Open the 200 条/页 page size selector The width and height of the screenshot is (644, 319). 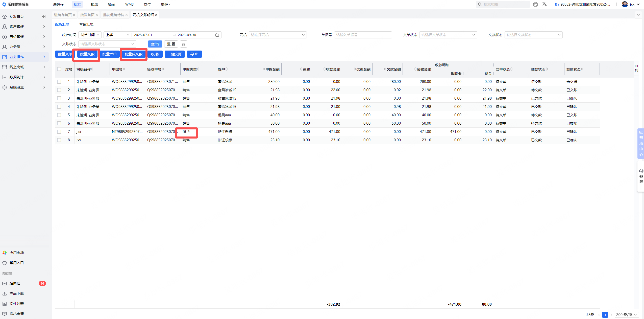tap(626, 315)
